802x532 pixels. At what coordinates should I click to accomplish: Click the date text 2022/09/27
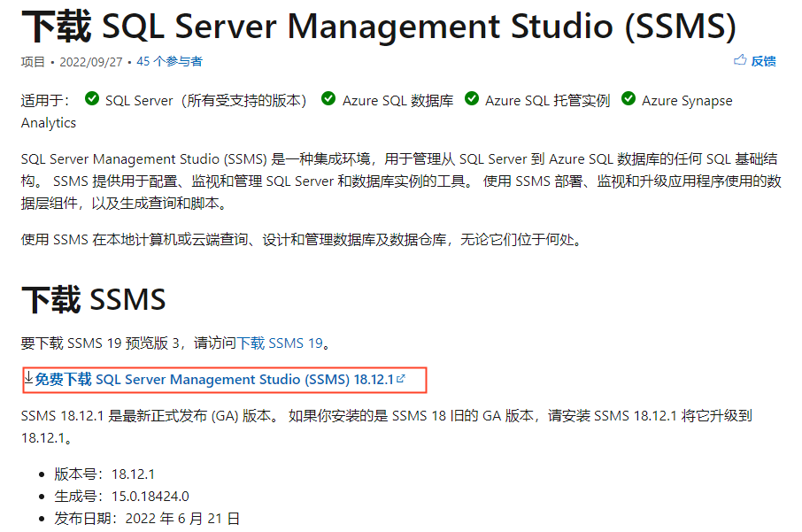tap(91, 62)
